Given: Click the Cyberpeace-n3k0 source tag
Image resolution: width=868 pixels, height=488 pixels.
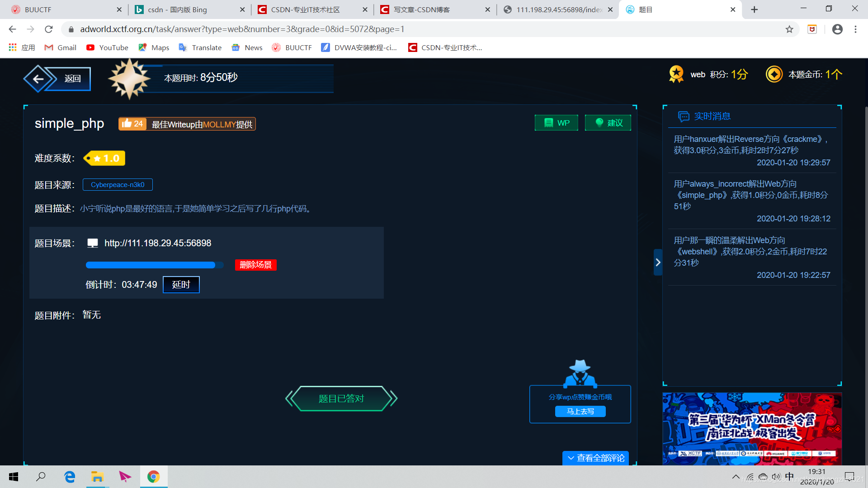Looking at the screenshot, I should (118, 185).
